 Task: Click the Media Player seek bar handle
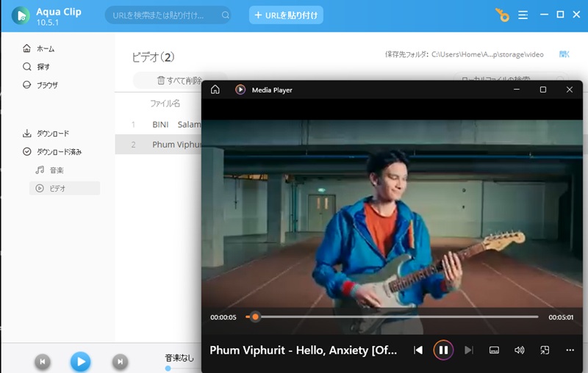(x=255, y=316)
